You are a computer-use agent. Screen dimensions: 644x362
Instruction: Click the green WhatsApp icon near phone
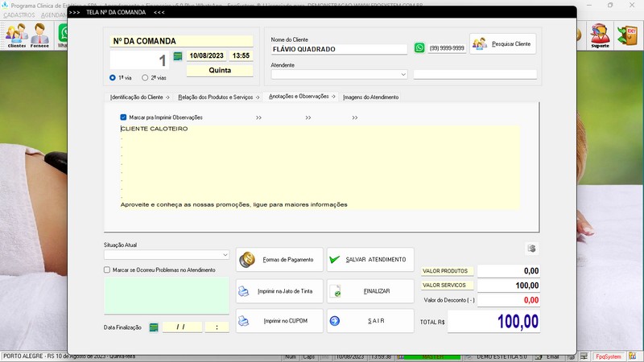pos(419,47)
